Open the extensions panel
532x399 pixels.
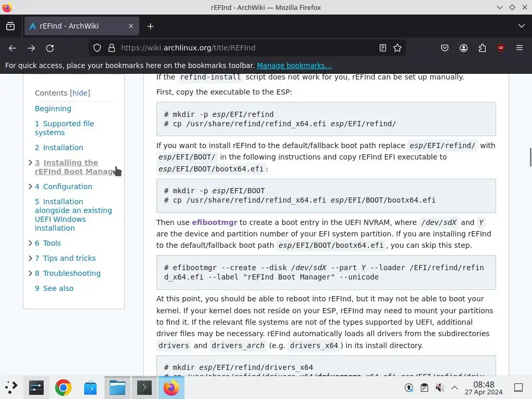tap(482, 48)
